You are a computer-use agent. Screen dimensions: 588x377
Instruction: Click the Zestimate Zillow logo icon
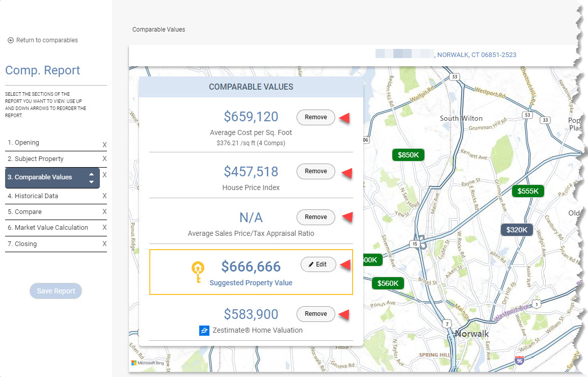coord(204,331)
